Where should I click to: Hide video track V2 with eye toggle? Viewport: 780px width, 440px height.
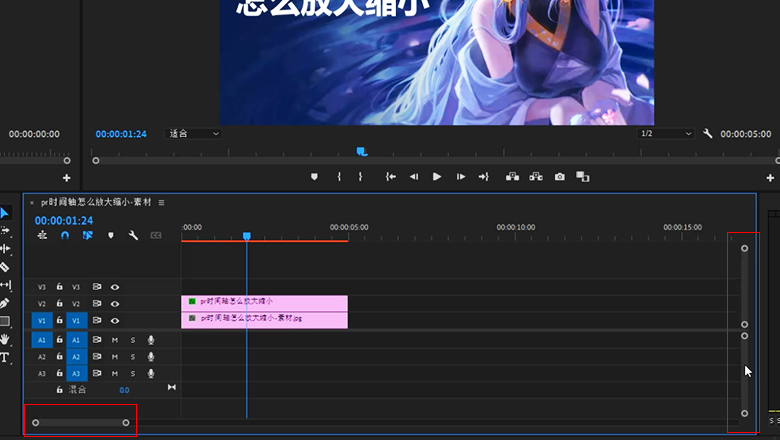click(x=115, y=303)
